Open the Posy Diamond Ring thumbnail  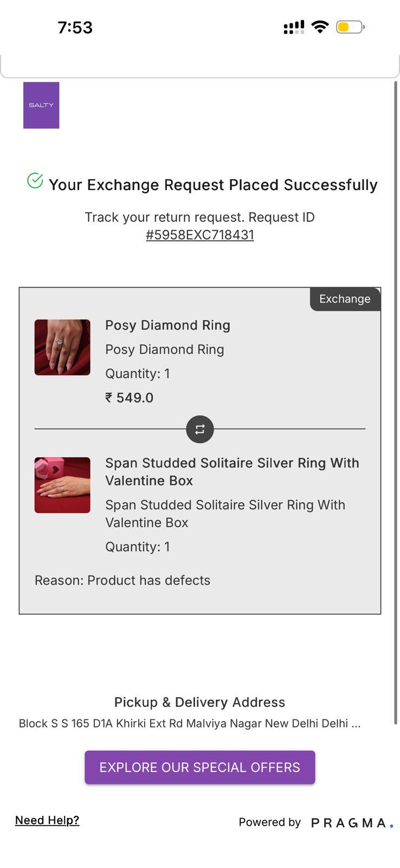62,347
